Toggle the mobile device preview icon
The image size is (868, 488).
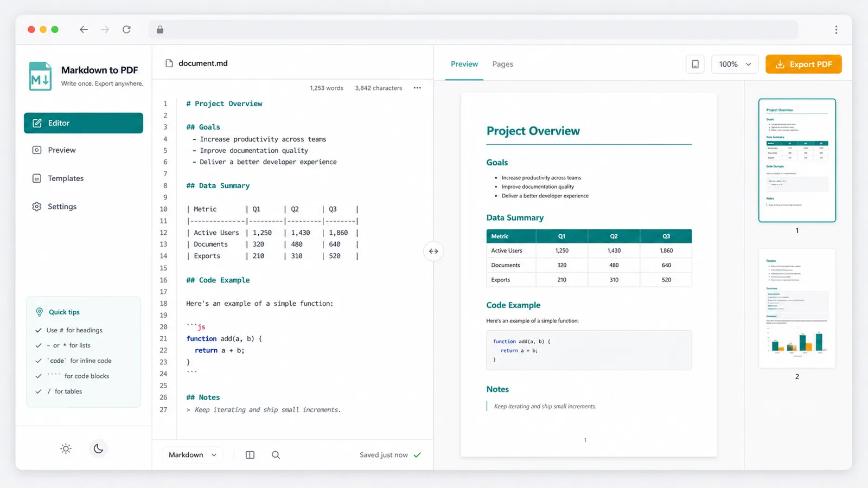click(x=695, y=65)
